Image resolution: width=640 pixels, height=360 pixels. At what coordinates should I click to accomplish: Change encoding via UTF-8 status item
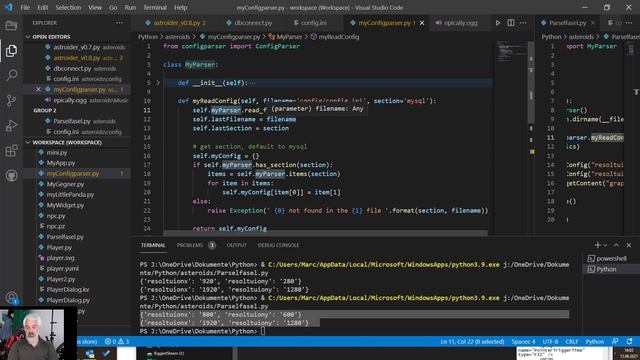550,341
